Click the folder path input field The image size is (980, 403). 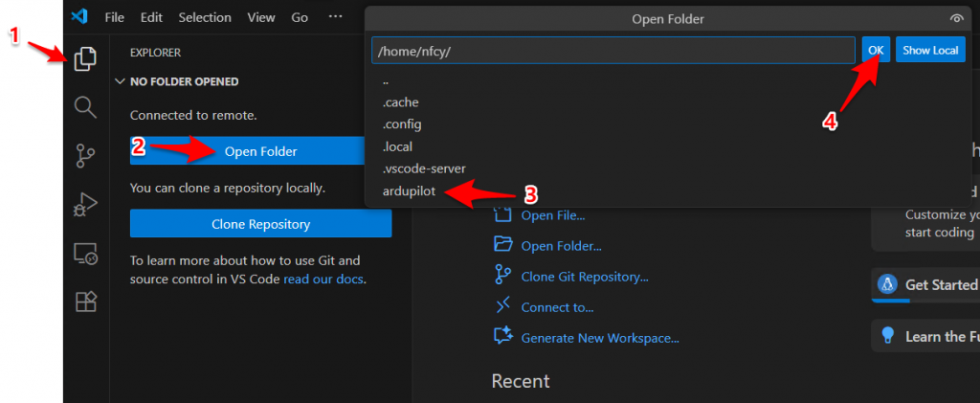(x=612, y=50)
